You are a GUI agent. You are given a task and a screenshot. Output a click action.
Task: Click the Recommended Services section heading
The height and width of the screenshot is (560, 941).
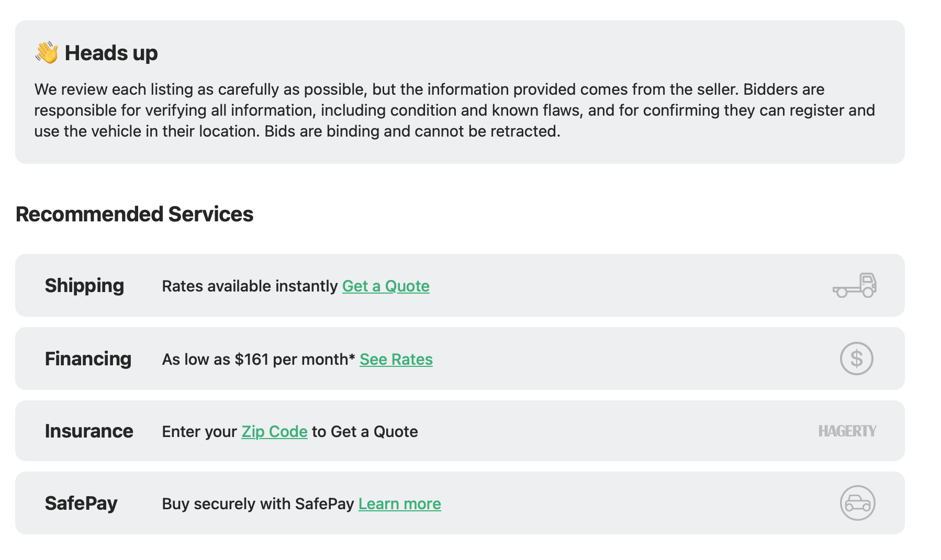click(135, 215)
